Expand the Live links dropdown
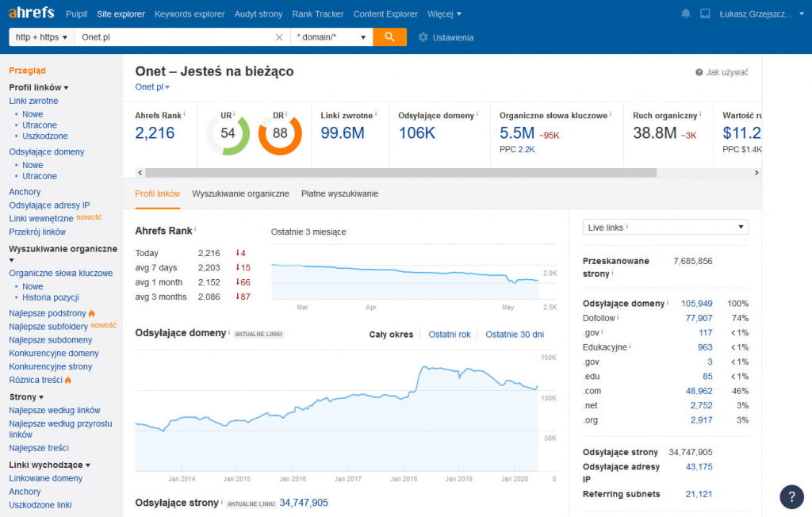The height and width of the screenshot is (517, 812). [x=665, y=228]
